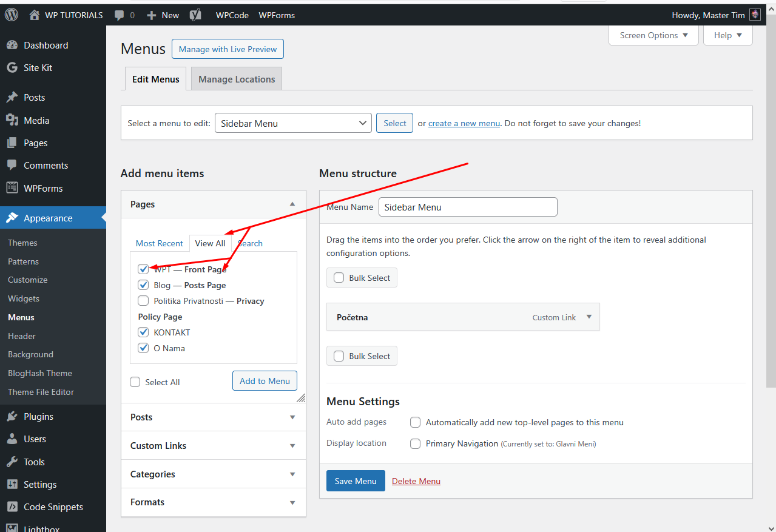Switch to the Manage Locations tab
The image size is (776, 532).
coord(237,79)
